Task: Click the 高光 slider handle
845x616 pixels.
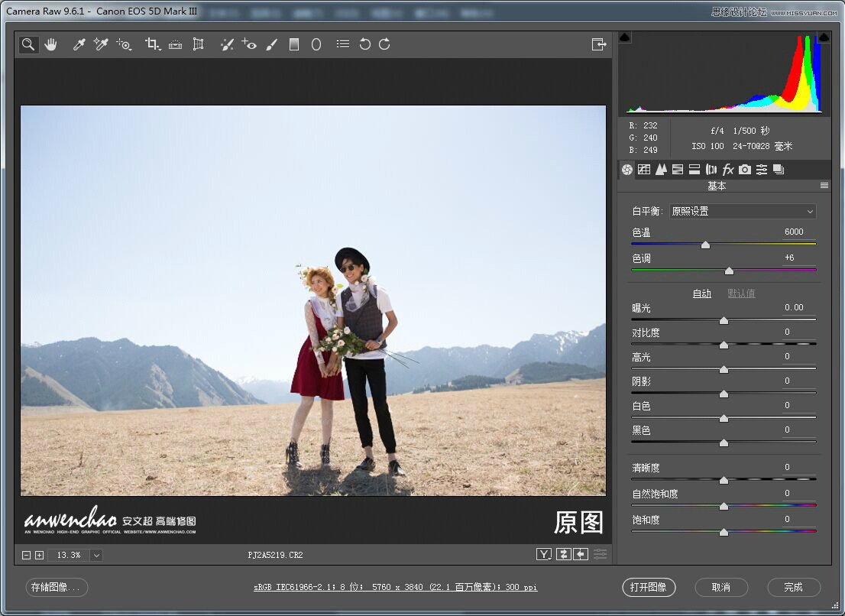Action: pyautogui.click(x=724, y=370)
